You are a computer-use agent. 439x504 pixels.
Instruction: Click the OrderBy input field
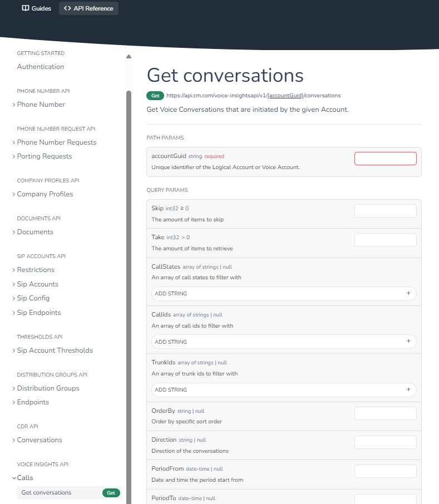385,413
